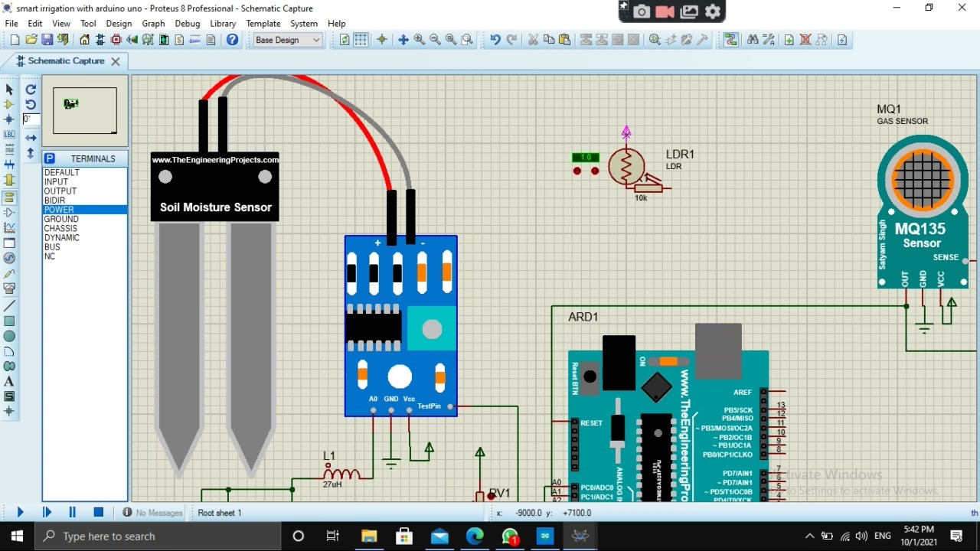Toggle the wire autorouter icon
The image size is (980, 551).
[731, 40]
